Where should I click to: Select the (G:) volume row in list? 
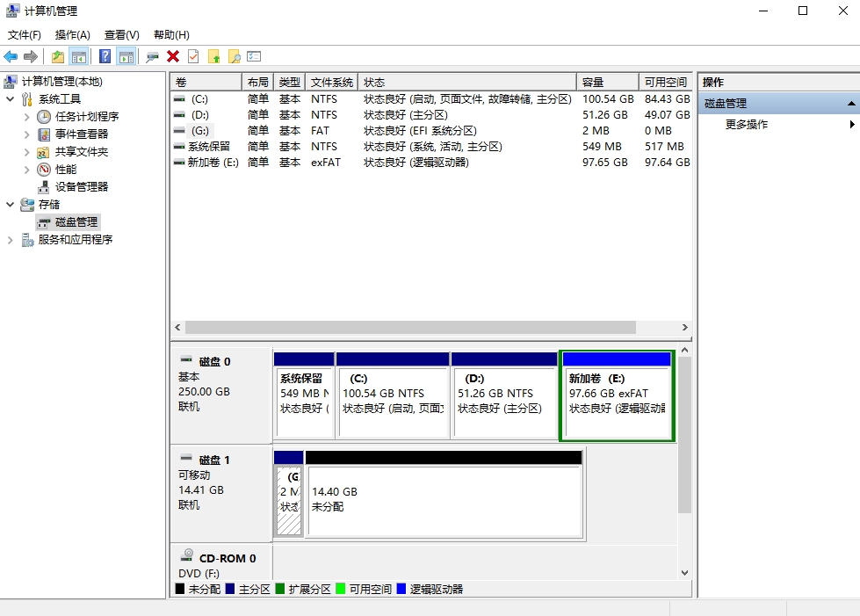[x=431, y=131]
